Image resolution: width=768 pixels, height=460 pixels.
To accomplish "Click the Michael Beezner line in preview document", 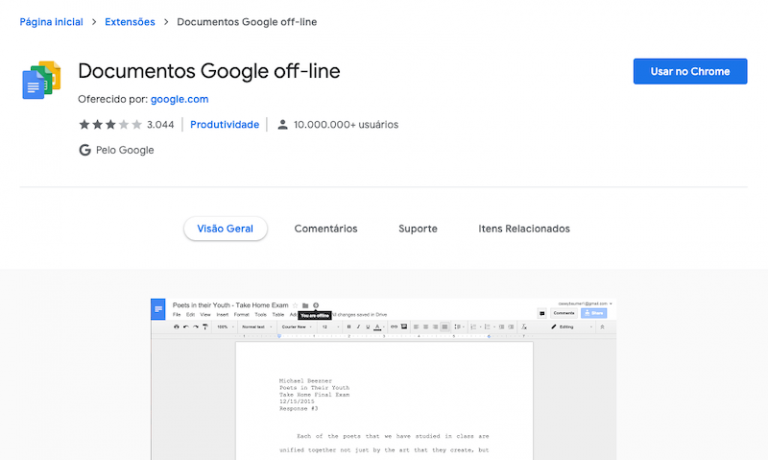I will pyautogui.click(x=305, y=381).
